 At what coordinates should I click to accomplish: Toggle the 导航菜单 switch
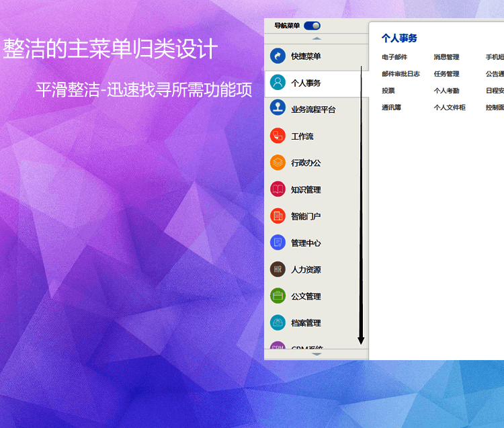(x=312, y=26)
